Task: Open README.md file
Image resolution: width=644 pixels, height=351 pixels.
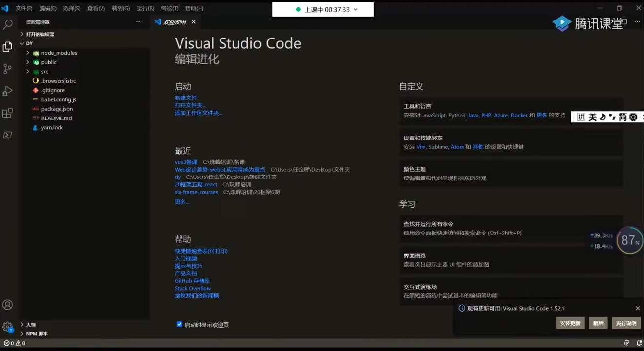Action: (57, 118)
